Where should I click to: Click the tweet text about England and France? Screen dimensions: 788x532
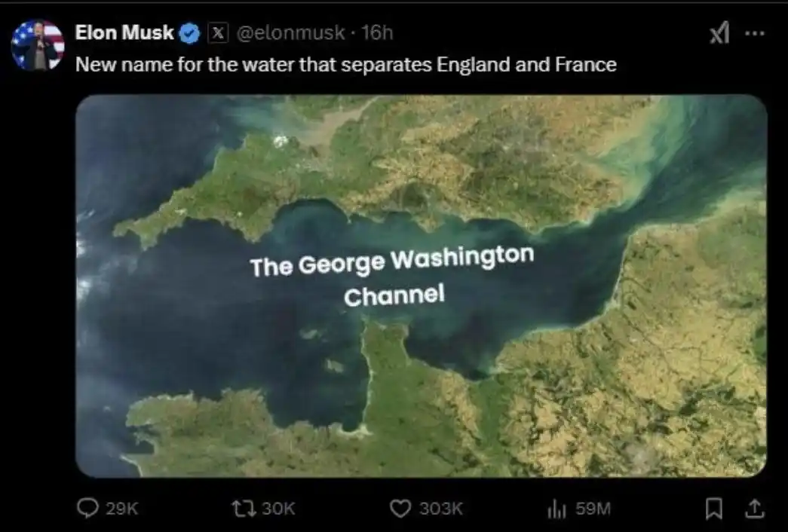[x=345, y=64]
